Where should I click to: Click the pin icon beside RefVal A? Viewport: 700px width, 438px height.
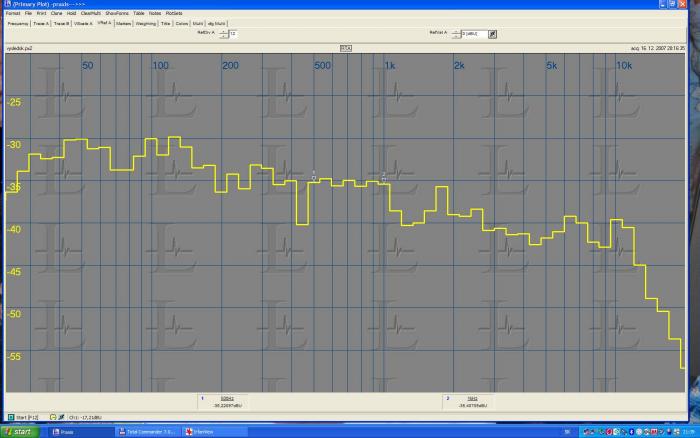(x=492, y=33)
